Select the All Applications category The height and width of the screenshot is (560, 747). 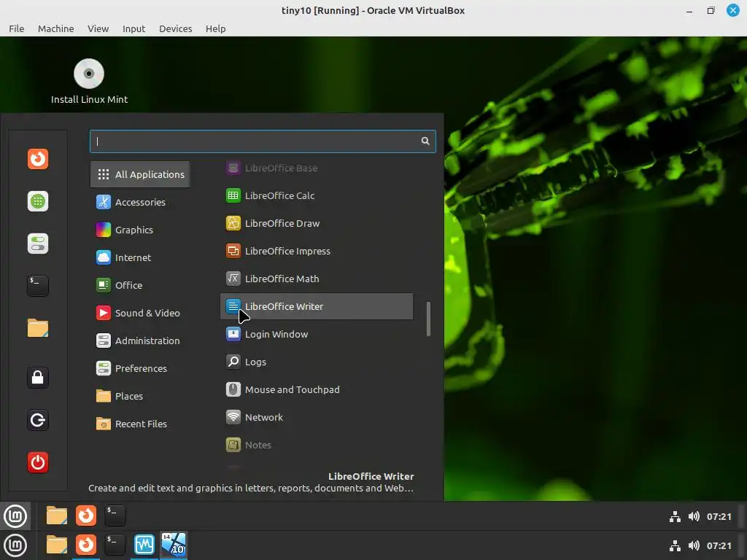pos(140,174)
